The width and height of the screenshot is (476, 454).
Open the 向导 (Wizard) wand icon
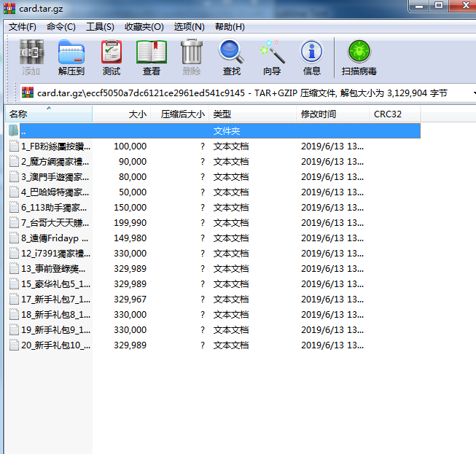coord(272,52)
